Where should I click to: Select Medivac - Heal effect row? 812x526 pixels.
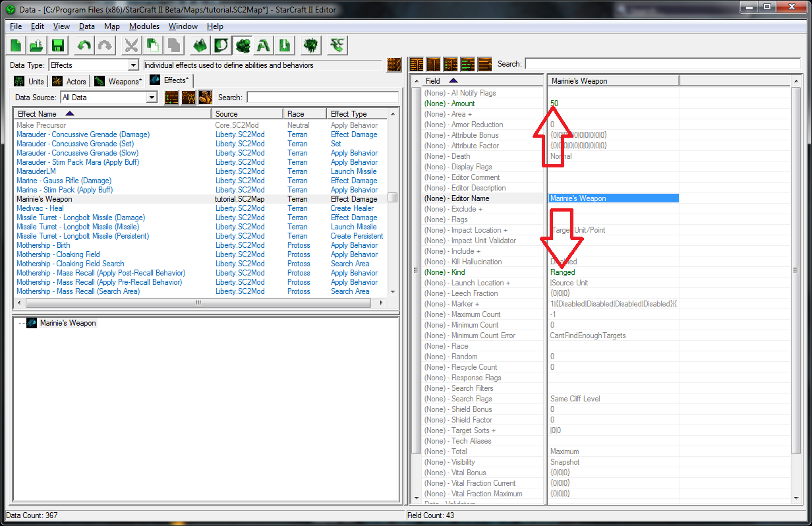201,208
